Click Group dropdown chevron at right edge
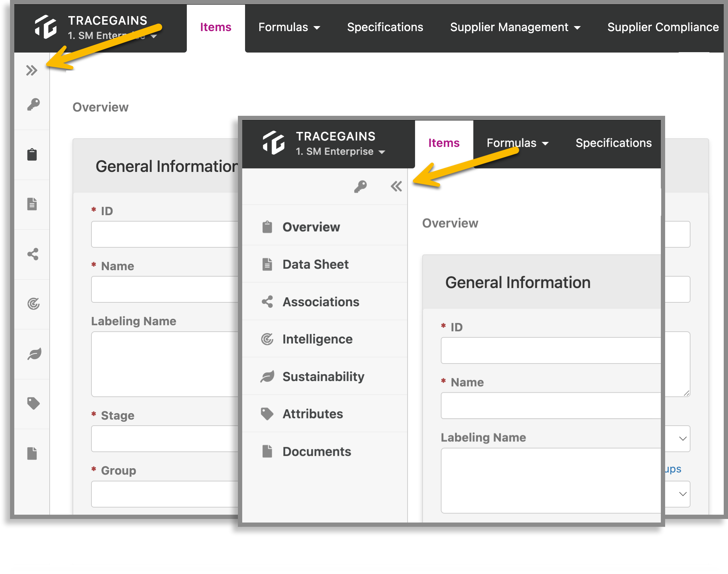This screenshot has width=728, height=574. point(682,494)
